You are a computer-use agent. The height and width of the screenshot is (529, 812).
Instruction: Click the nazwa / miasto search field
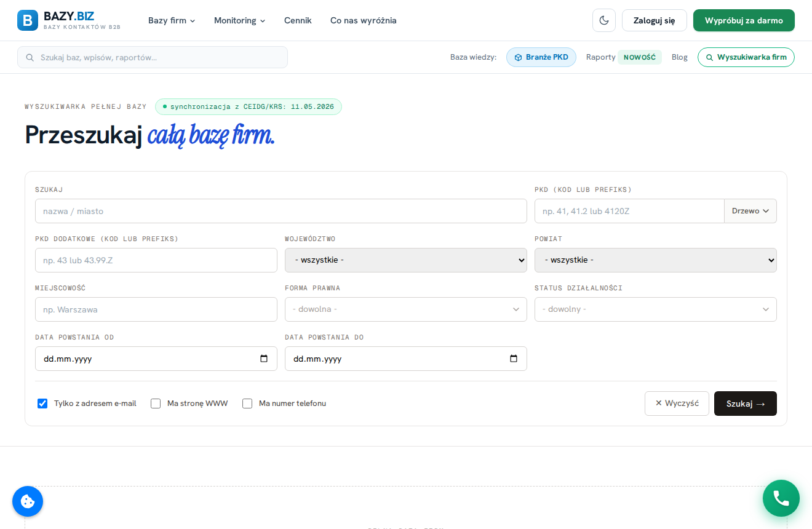coord(281,211)
